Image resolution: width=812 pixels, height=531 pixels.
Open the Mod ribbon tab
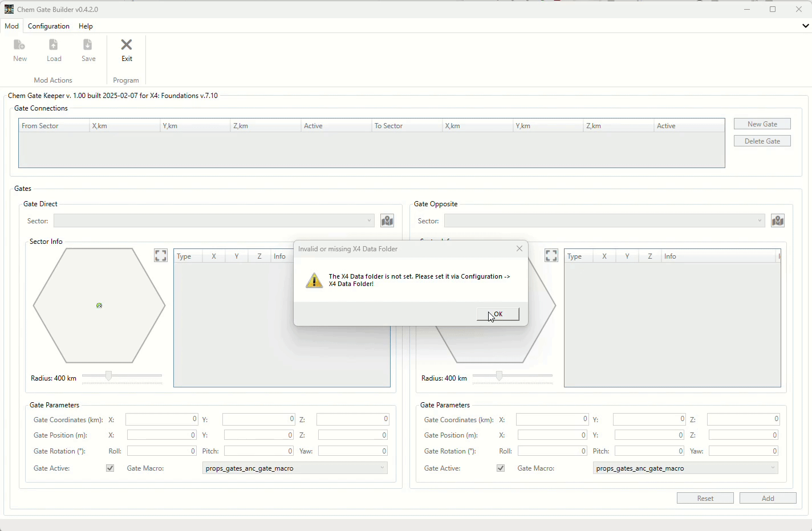point(11,26)
